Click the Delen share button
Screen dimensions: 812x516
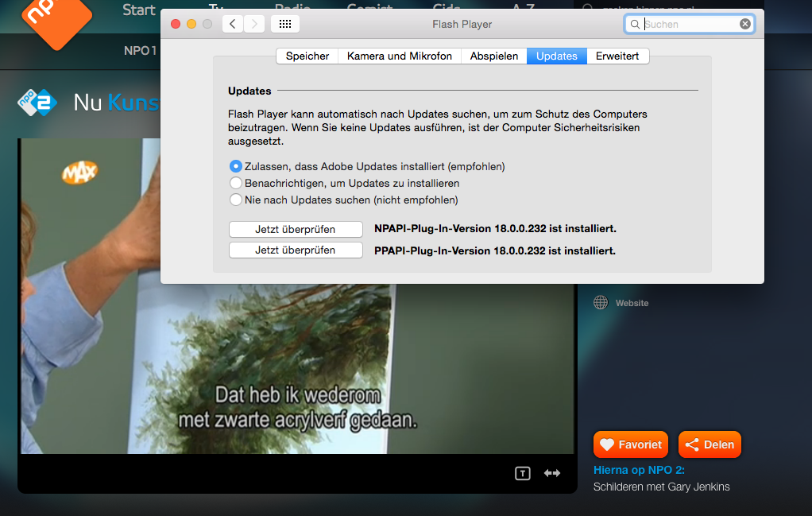click(710, 444)
